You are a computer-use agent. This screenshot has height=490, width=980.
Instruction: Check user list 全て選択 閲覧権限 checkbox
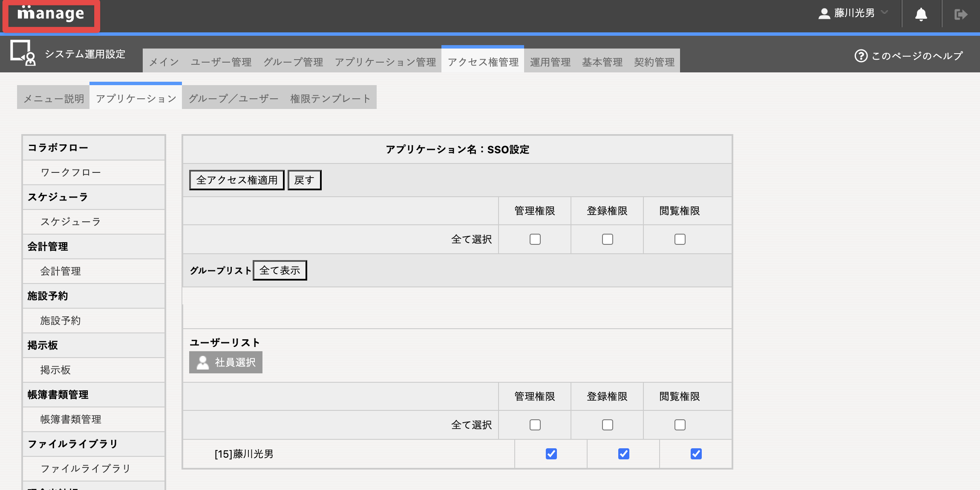point(680,425)
